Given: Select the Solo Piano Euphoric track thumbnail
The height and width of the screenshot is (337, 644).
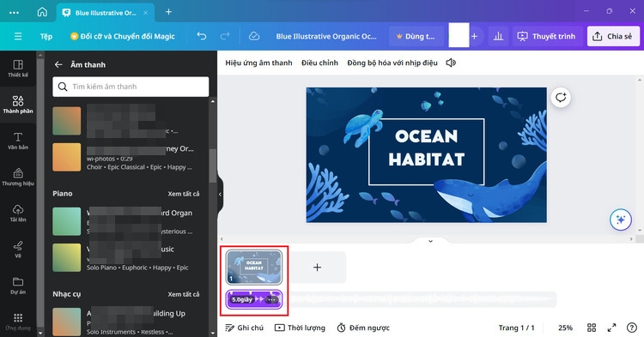Looking at the screenshot, I should (66, 257).
